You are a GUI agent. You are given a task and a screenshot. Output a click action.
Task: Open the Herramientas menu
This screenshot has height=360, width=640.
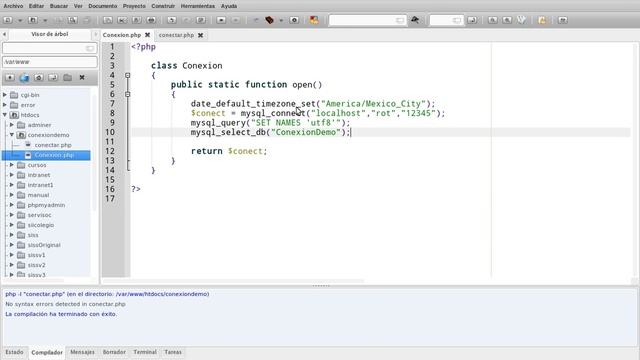tap(198, 6)
